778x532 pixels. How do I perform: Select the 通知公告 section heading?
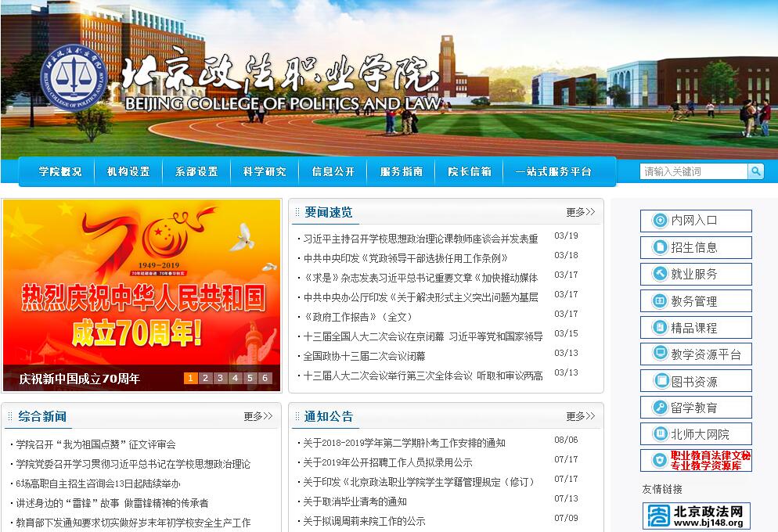[x=328, y=416]
